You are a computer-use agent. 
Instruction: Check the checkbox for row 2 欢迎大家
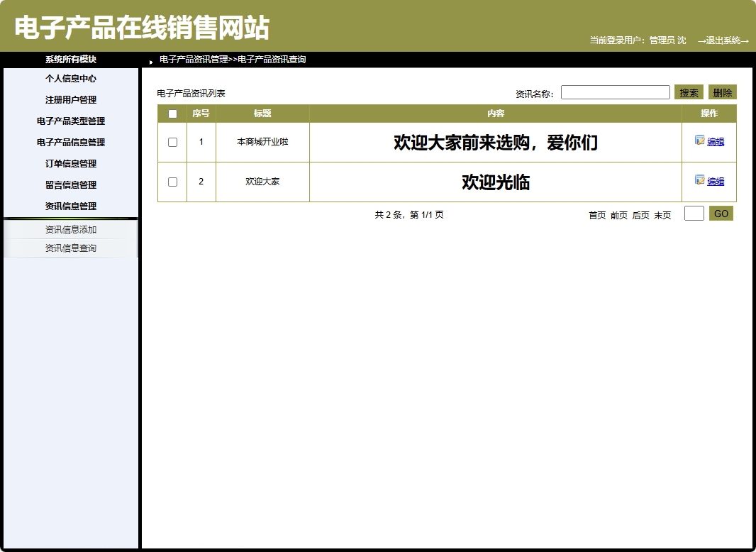(172, 181)
